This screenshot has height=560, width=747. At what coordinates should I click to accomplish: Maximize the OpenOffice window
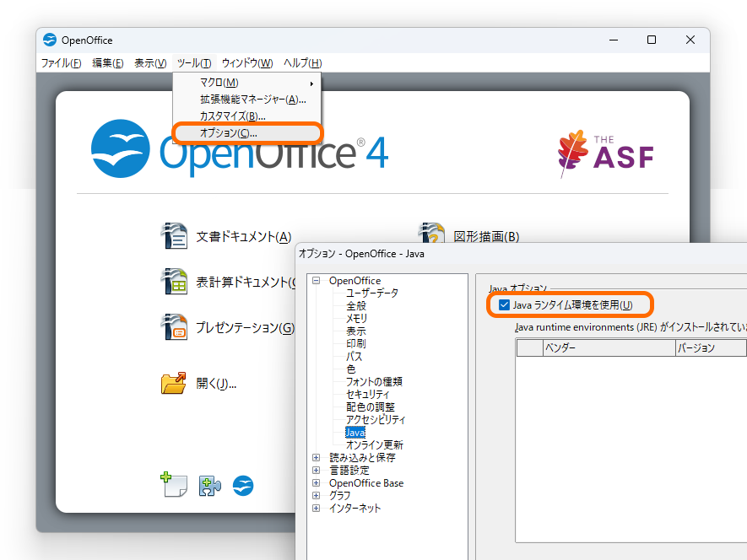(652, 40)
